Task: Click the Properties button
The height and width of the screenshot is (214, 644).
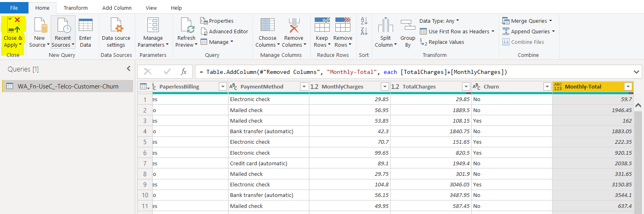Action: [217, 21]
